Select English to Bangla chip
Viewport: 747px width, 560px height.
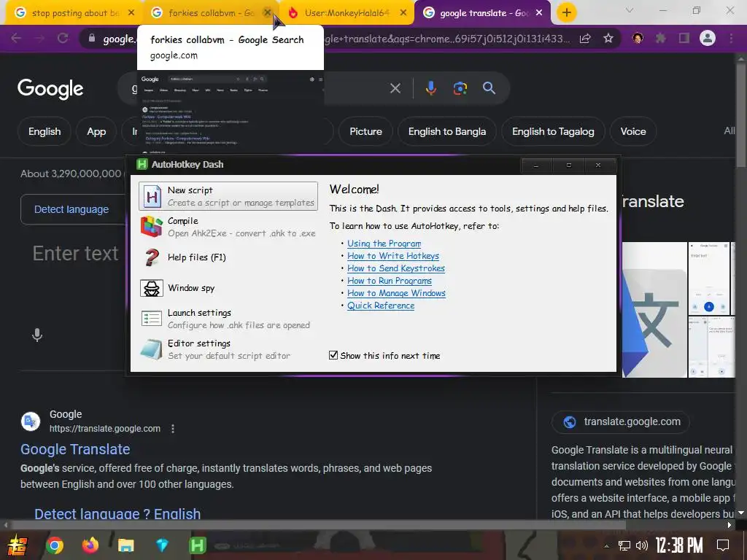coord(447,131)
